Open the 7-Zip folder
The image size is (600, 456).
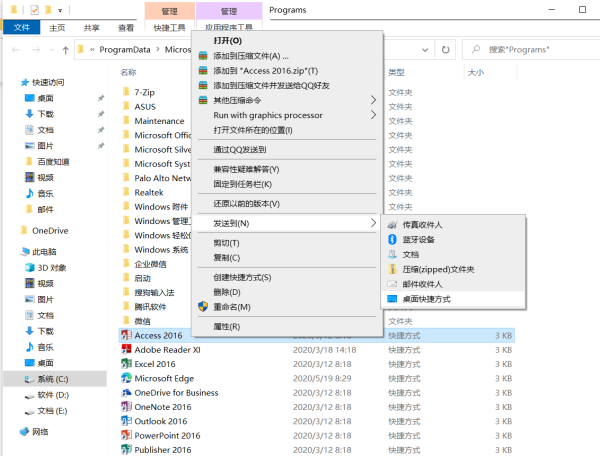pos(145,92)
